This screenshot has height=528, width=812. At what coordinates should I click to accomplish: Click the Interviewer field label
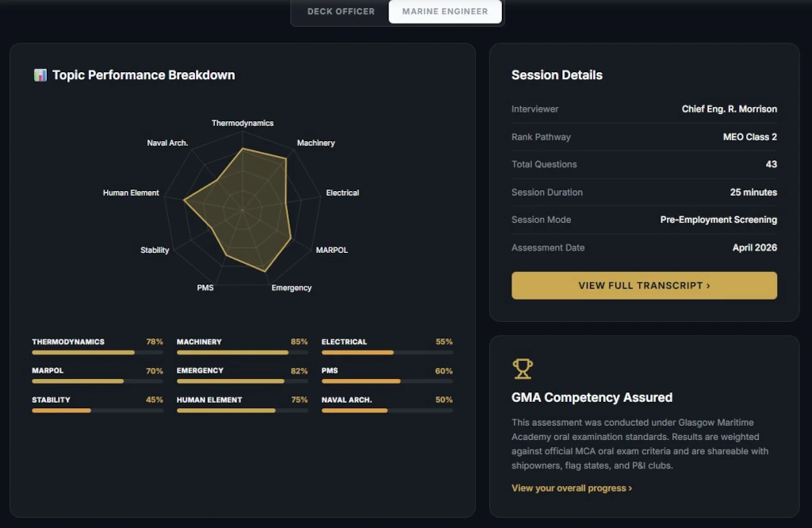tap(535, 109)
